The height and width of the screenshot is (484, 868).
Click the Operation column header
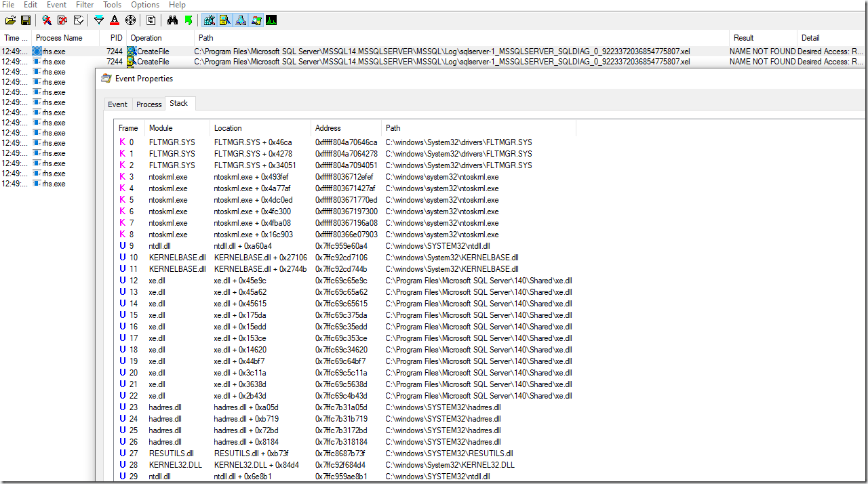point(146,38)
